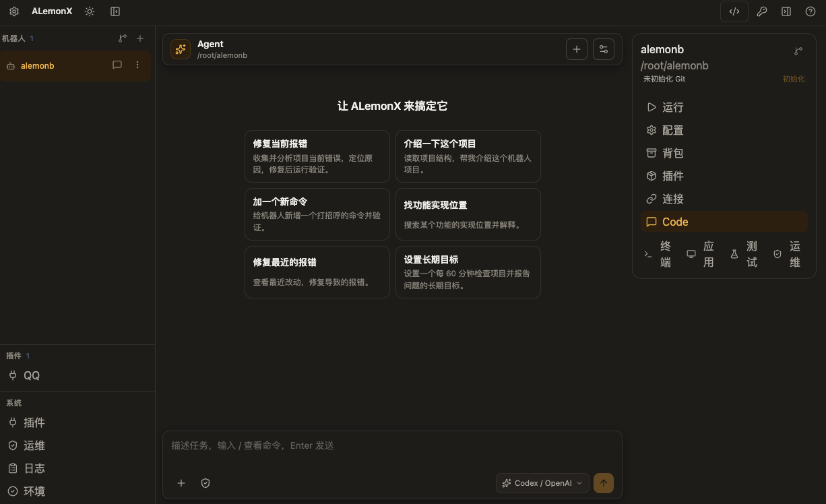826x504 pixels.
Task: Add a new robot with plus icon
Action: [140, 38]
